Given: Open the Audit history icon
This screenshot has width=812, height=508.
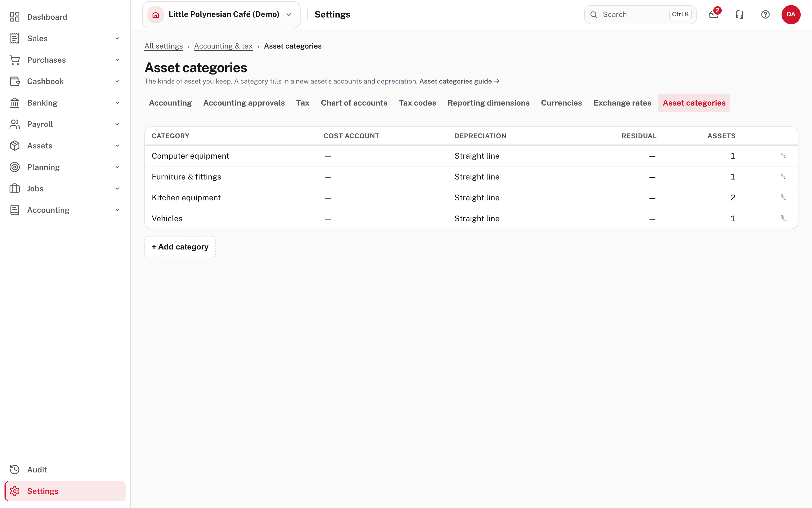Looking at the screenshot, I should point(14,469).
